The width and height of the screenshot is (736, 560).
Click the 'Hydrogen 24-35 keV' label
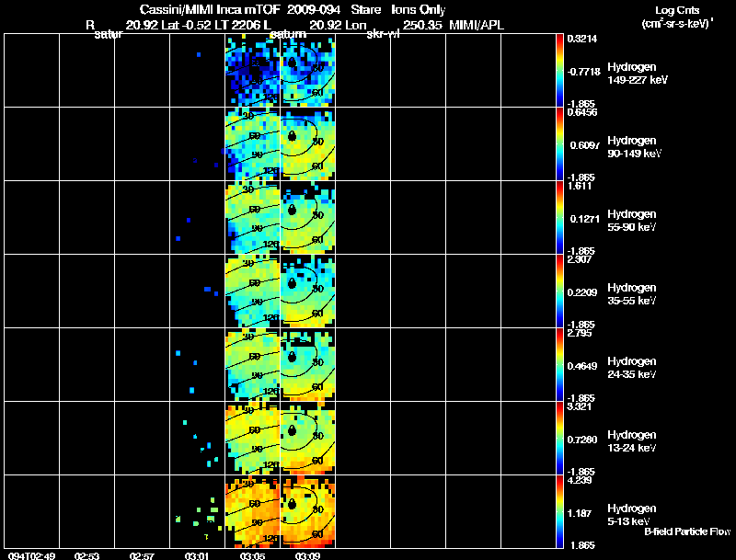632,368
